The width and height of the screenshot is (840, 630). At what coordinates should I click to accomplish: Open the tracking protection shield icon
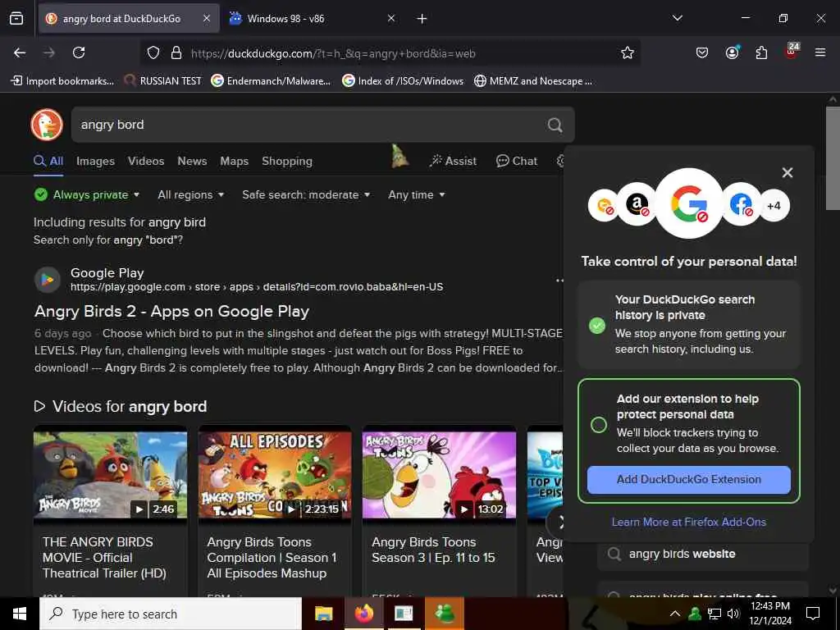(153, 53)
